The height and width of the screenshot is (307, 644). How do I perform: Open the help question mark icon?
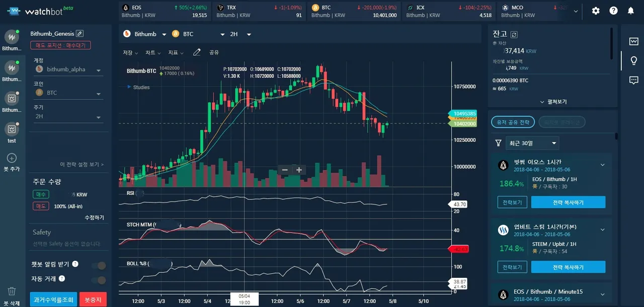(613, 11)
